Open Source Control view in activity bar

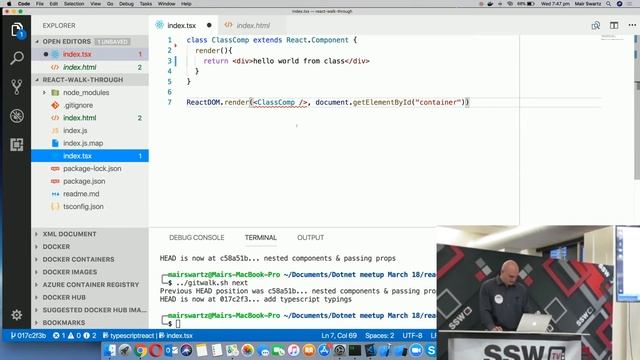(x=17, y=87)
